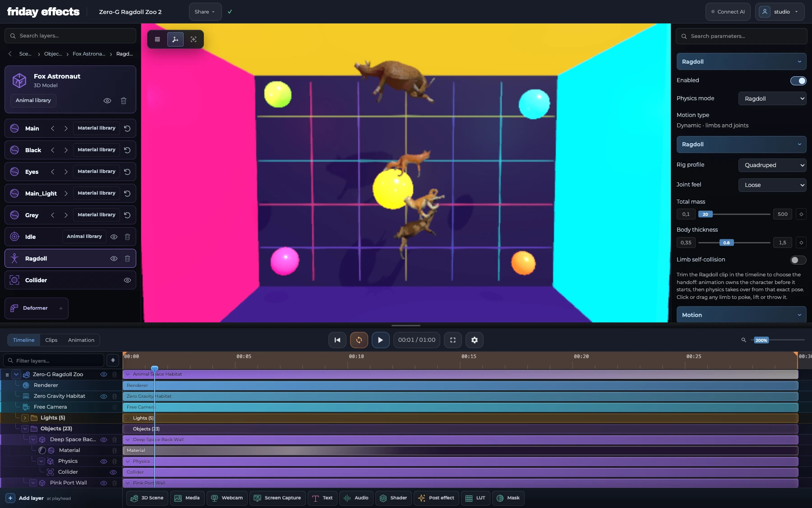Open the Rig profile dropdown
The image size is (812, 508).
[x=772, y=165]
